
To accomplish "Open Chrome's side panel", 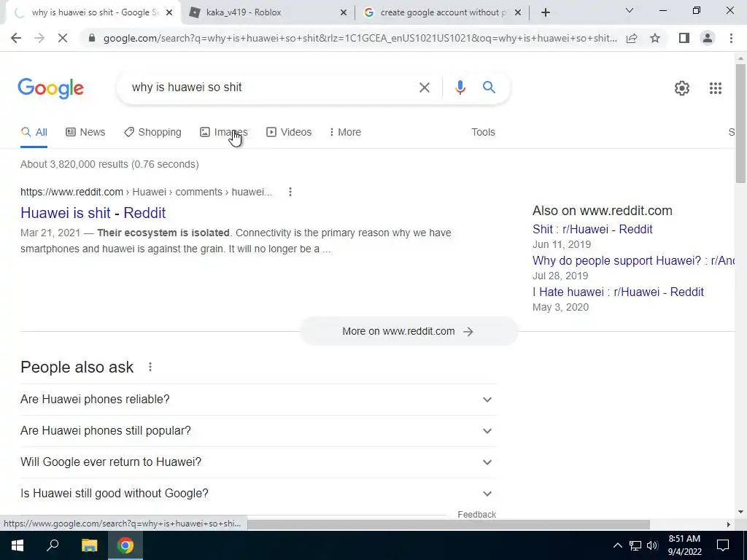I will point(684,38).
